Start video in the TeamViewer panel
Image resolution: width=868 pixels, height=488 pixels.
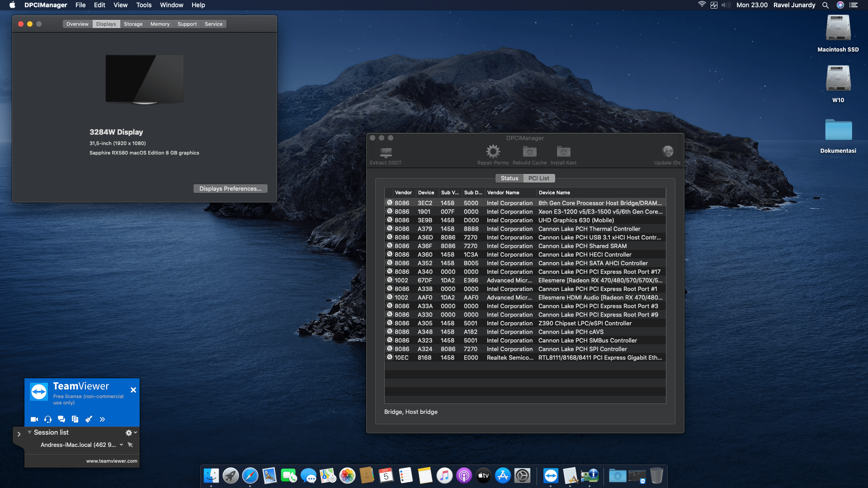point(34,419)
